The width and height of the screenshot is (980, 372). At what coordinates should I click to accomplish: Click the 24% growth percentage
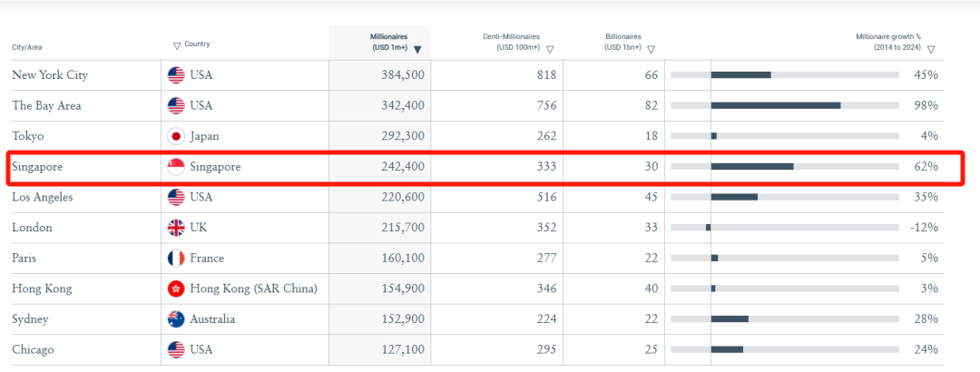point(926,349)
